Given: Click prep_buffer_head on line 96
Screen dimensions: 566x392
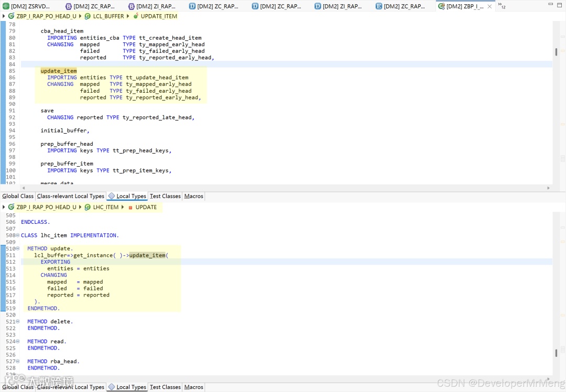Looking at the screenshot, I should (67, 144).
